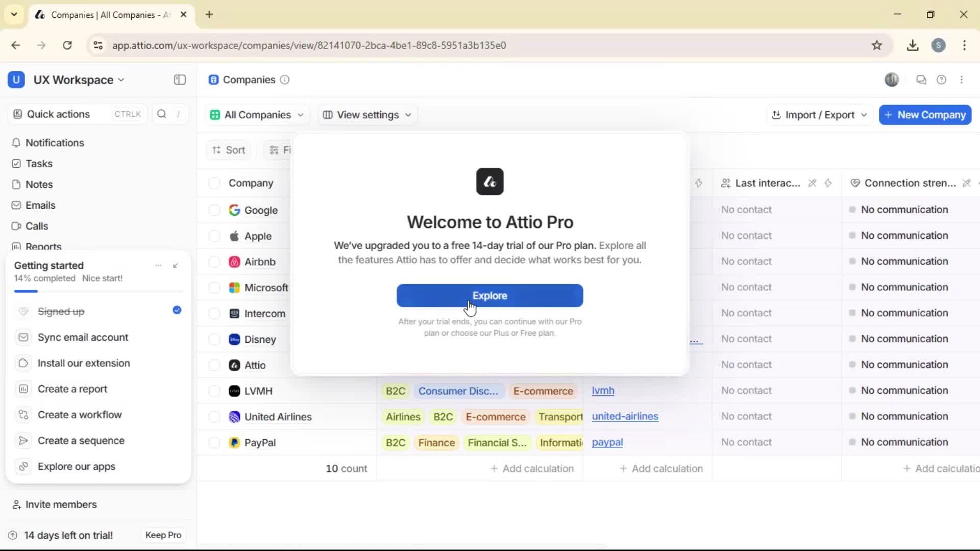Image resolution: width=980 pixels, height=551 pixels.
Task: Open the united-airlines domain link
Action: click(x=626, y=417)
